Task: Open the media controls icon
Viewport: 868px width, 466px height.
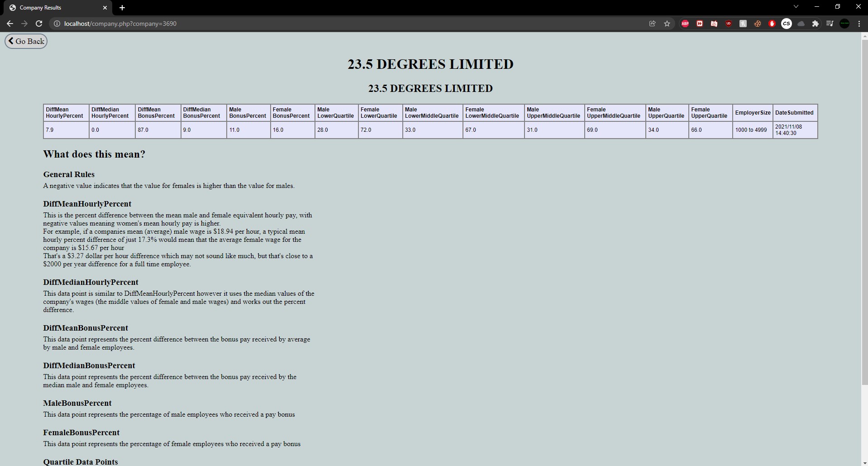Action: (830, 24)
